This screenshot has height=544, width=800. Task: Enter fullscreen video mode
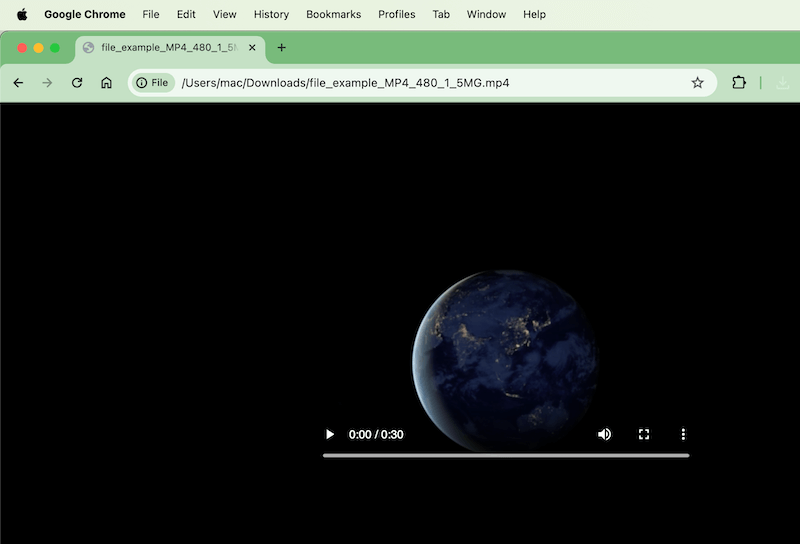point(644,434)
